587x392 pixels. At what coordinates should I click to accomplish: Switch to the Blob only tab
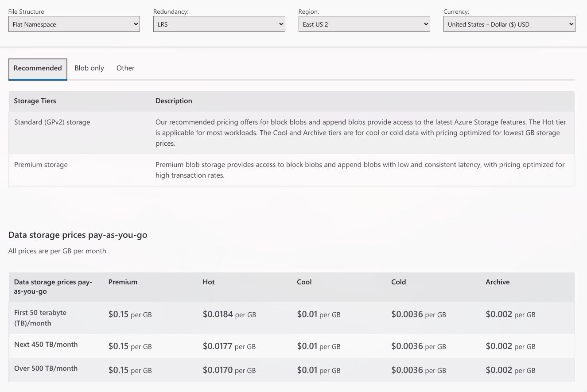89,68
